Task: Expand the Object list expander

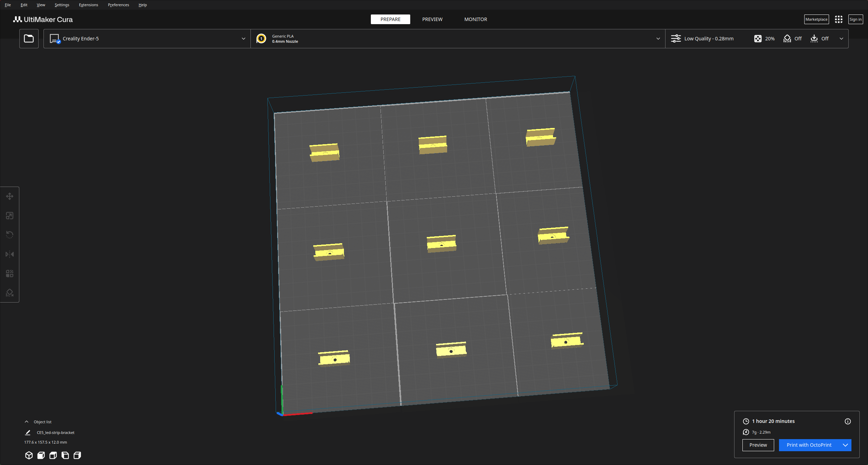Action: click(27, 422)
